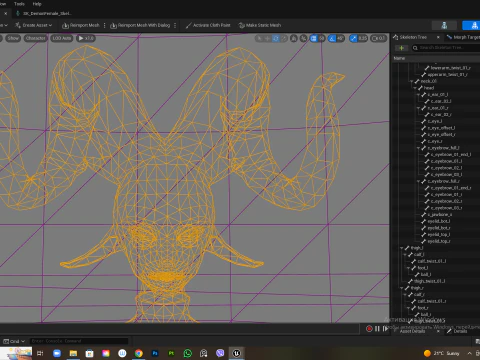Open the Reimport Mesh options kebab menu
Image resolution: width=480 pixels, height=360 pixels.
click(105, 25)
